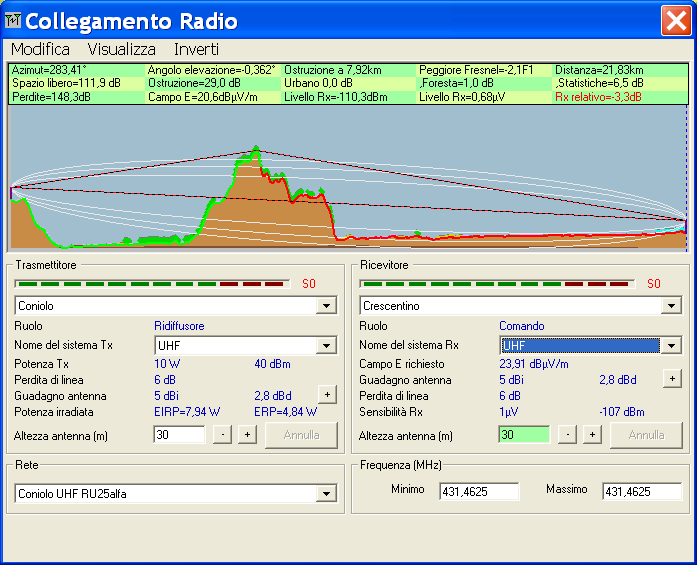Viewport: 697px width, 565px height.
Task: Increase receiver antenna height with plus button
Action: tap(592, 435)
